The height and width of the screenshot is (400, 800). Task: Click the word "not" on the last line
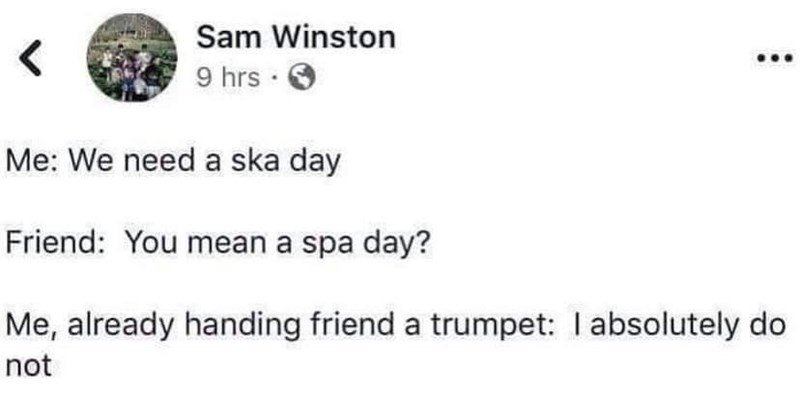[29, 366]
